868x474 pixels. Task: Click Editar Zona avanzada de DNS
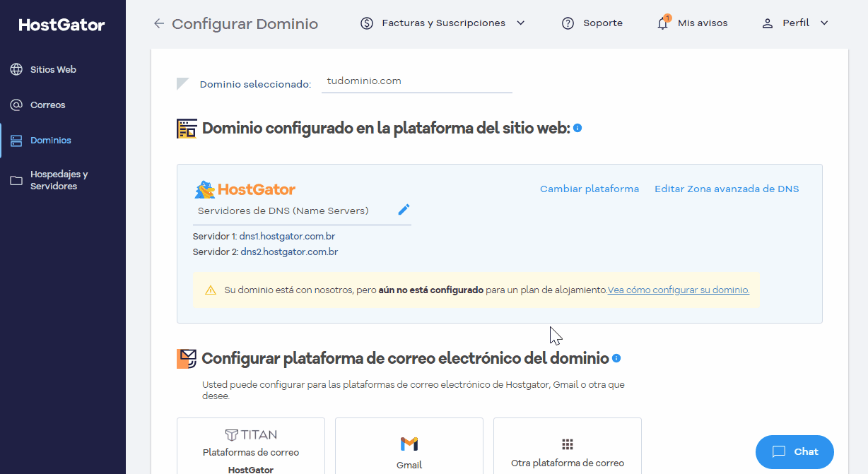727,189
